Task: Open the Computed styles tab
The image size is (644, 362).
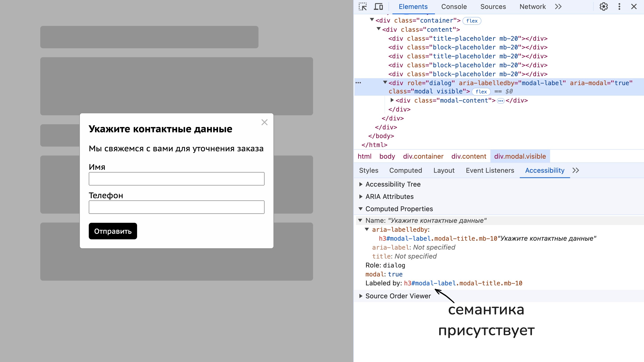Action: [405, 170]
